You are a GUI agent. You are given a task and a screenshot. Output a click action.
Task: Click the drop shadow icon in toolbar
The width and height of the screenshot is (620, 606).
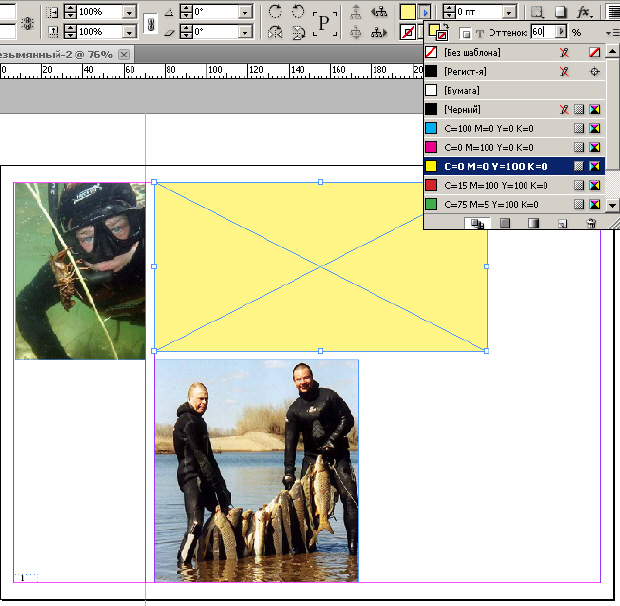[x=562, y=12]
